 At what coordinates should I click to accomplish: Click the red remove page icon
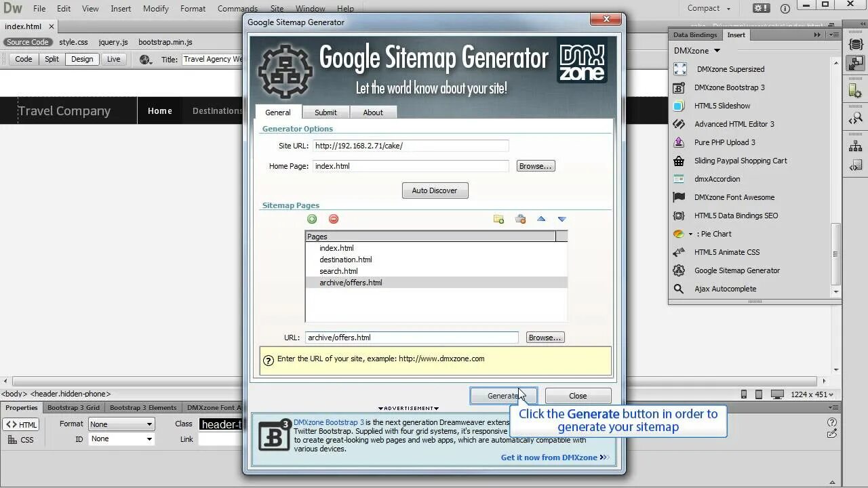click(334, 219)
